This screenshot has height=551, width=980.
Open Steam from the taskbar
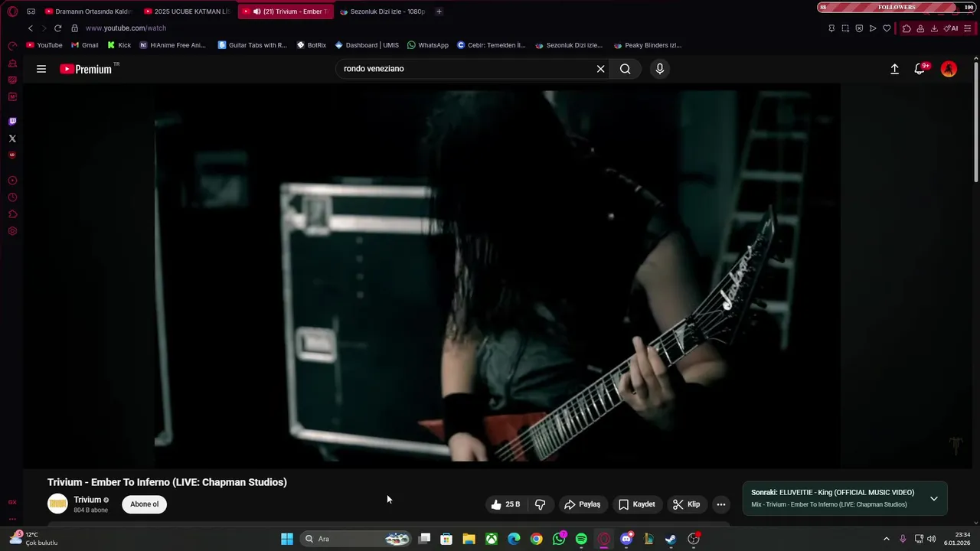(671, 539)
